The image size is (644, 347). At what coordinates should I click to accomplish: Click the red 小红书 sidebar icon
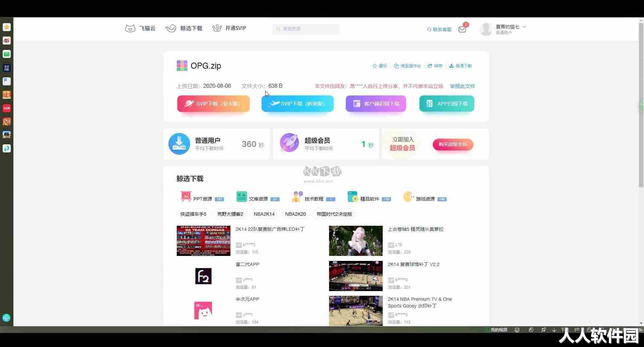coord(7,108)
